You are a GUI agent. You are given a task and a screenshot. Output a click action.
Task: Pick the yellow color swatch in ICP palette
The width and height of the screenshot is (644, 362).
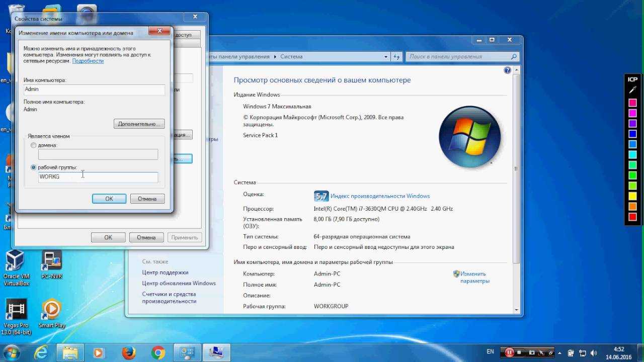[x=633, y=196]
